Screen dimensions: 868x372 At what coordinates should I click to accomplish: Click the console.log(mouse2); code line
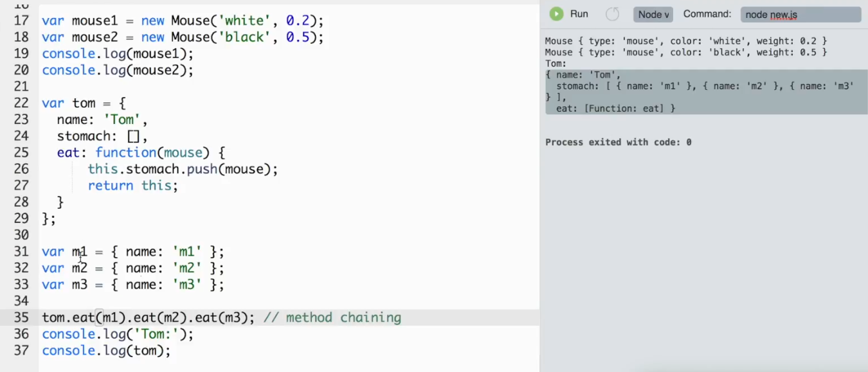(118, 70)
